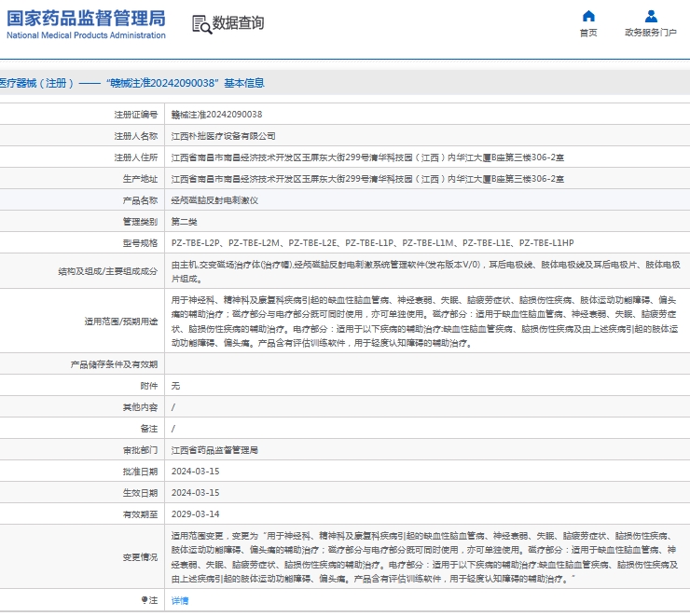The width and height of the screenshot is (690, 616).
Task: Click the 适用范围/预期用途 field label
Action: coord(121,322)
